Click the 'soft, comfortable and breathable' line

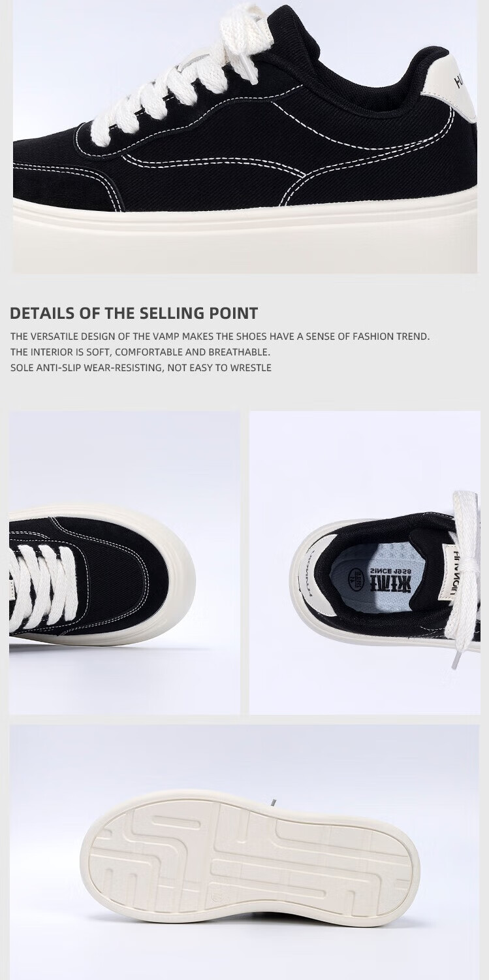point(140,352)
